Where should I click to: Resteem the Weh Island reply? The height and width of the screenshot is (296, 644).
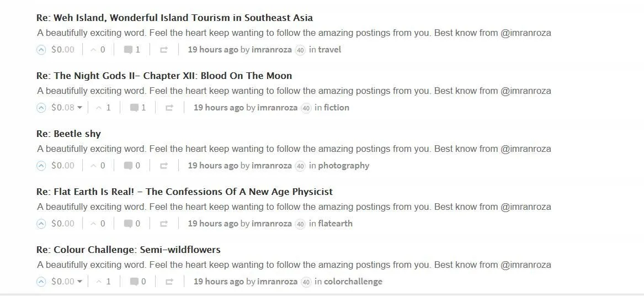tap(163, 50)
